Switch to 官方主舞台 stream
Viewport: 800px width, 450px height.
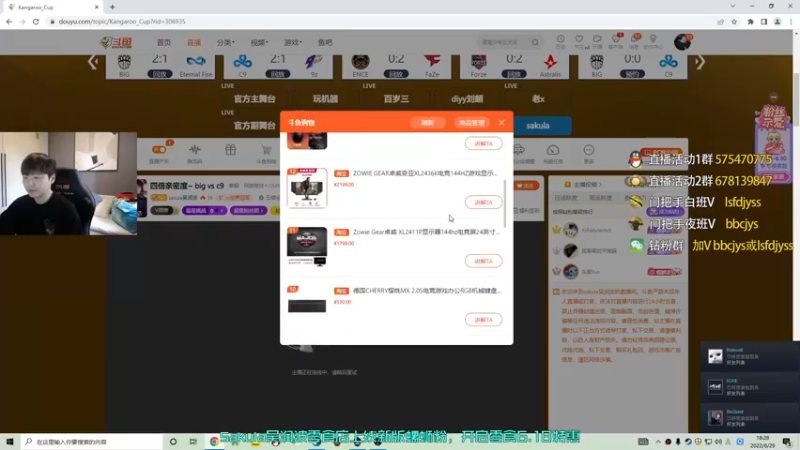click(x=255, y=99)
